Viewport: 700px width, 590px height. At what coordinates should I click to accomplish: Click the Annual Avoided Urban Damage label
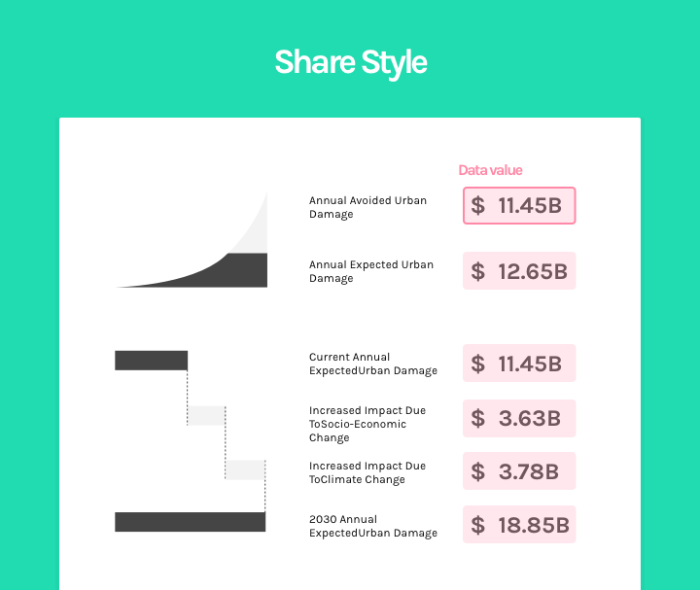coord(367,207)
